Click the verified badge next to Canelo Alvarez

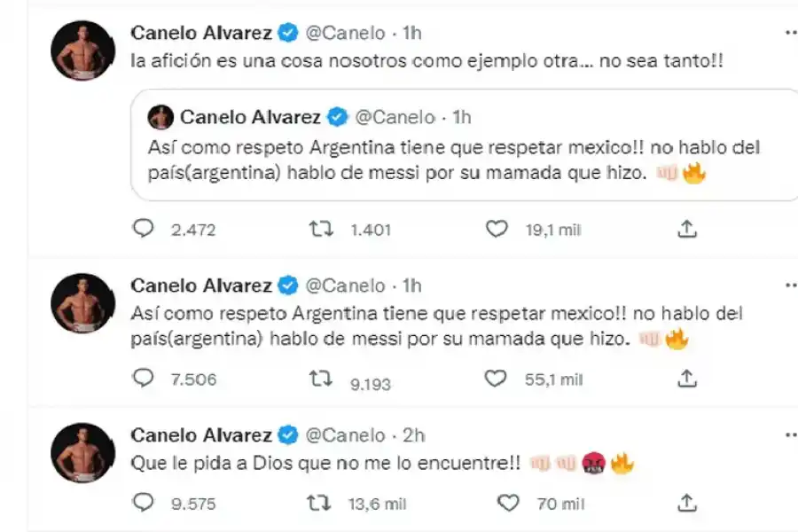[285, 31]
